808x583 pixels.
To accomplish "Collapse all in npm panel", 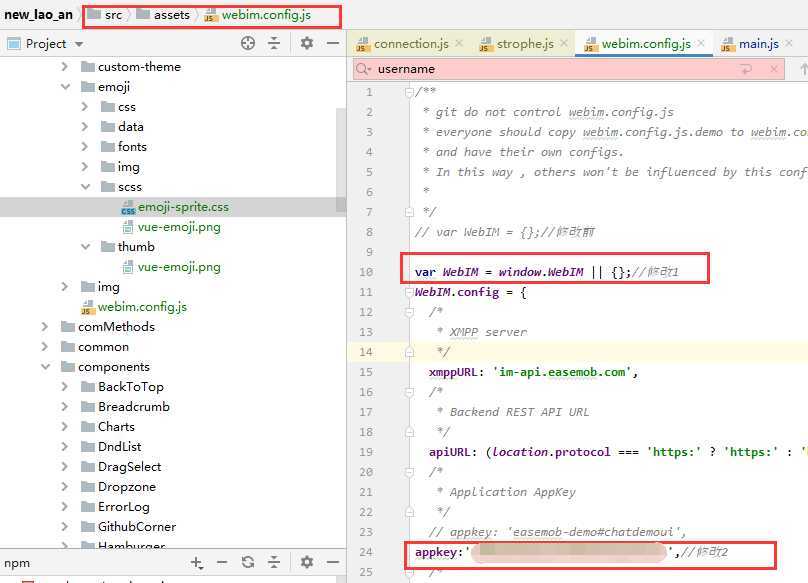I will pyautogui.click(x=274, y=562).
